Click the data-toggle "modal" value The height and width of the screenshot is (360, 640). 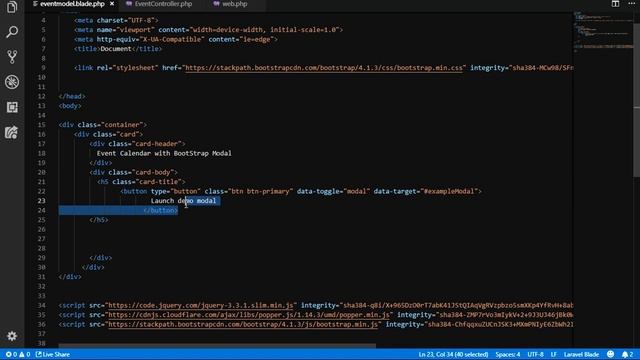point(356,191)
